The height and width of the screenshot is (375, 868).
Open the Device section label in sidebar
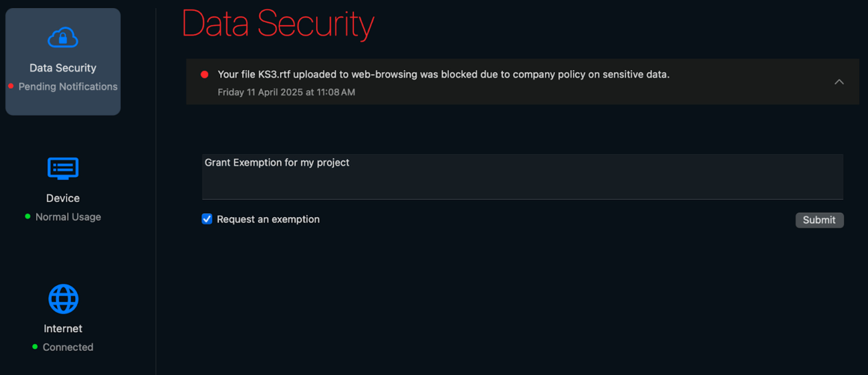pyautogui.click(x=63, y=198)
